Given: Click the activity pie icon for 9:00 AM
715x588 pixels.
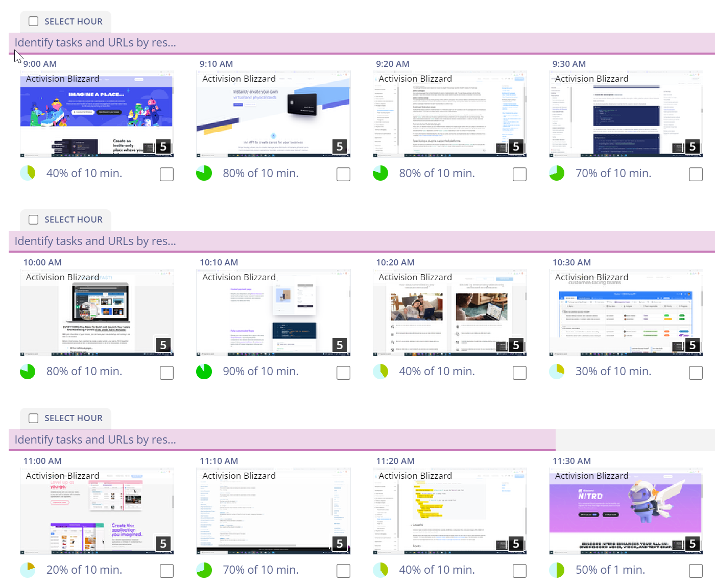Looking at the screenshot, I should pyautogui.click(x=28, y=173).
